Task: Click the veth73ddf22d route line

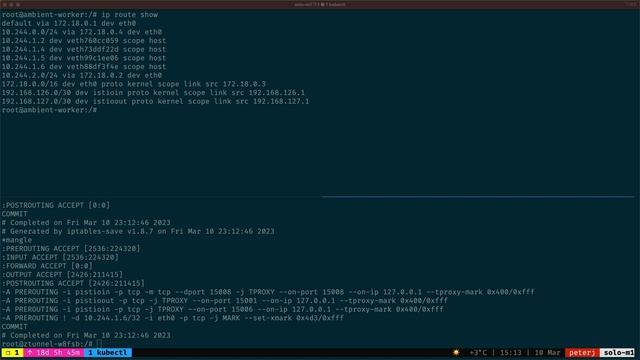Action: (x=84, y=49)
